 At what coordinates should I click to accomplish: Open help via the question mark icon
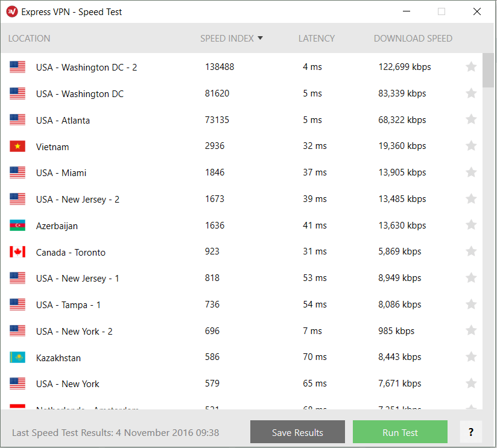click(471, 432)
